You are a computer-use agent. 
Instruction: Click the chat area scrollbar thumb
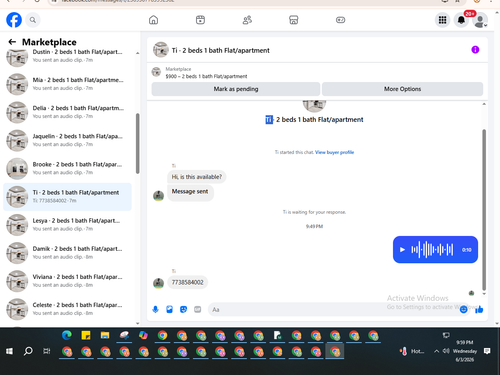tap(484, 210)
